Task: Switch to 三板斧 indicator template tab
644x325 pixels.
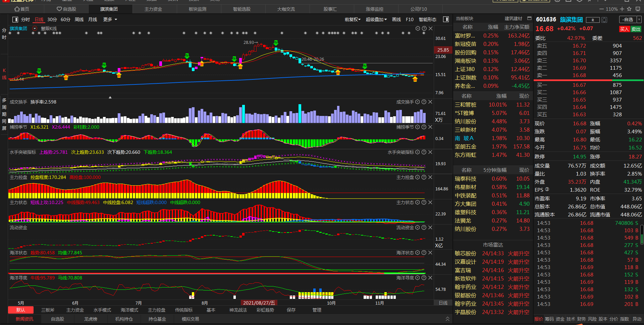Action: [48, 310]
